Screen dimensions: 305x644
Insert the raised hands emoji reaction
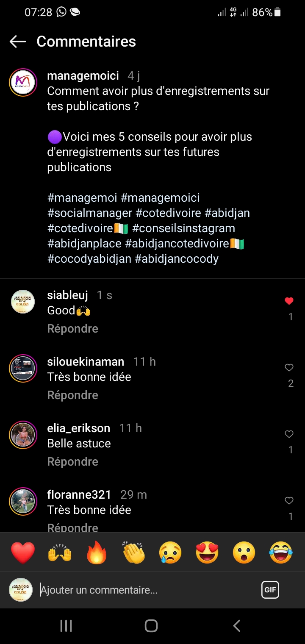click(60, 553)
